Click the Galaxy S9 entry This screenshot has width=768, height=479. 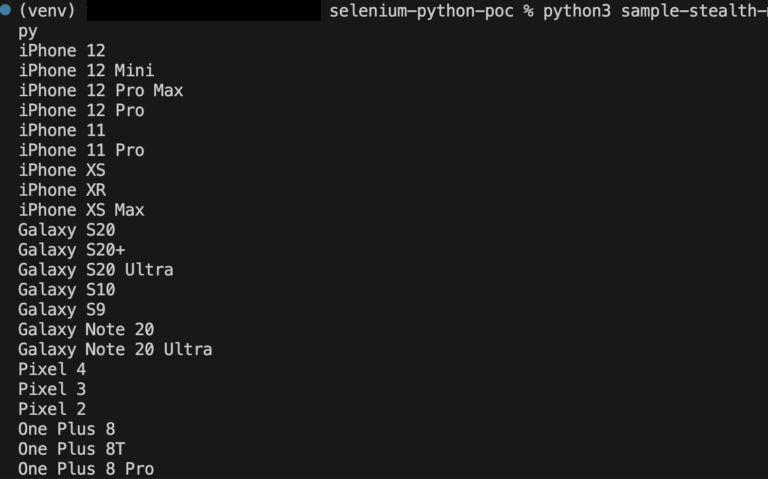pos(62,310)
